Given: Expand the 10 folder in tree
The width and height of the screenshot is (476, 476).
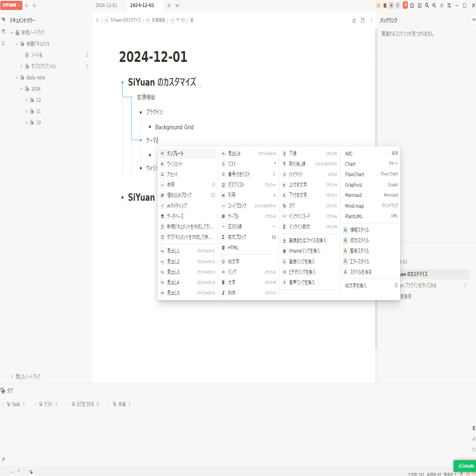Looking at the screenshot, I should [27, 123].
